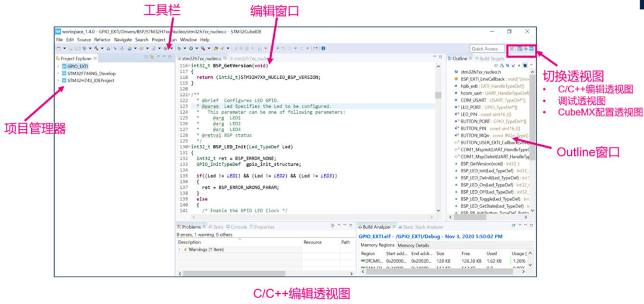This screenshot has height=304, width=644.
Task: Switch to the Static Stack Analyzer tab
Action: [420, 227]
